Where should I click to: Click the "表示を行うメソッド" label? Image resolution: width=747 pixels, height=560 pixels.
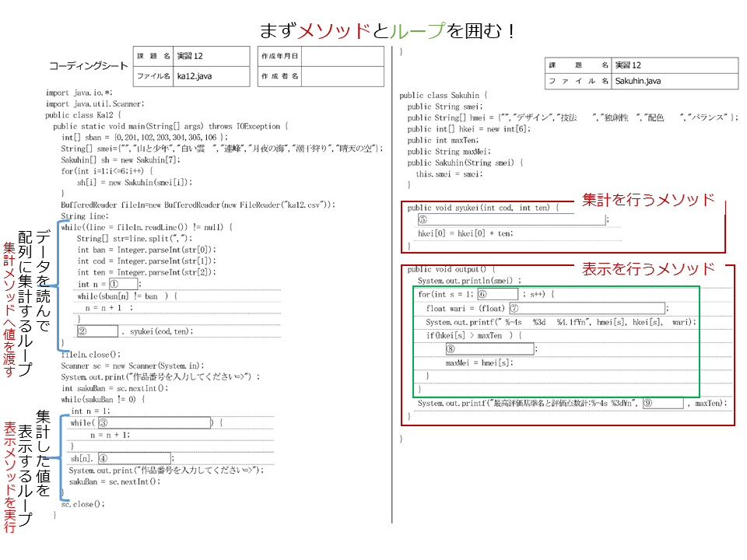tap(648, 269)
